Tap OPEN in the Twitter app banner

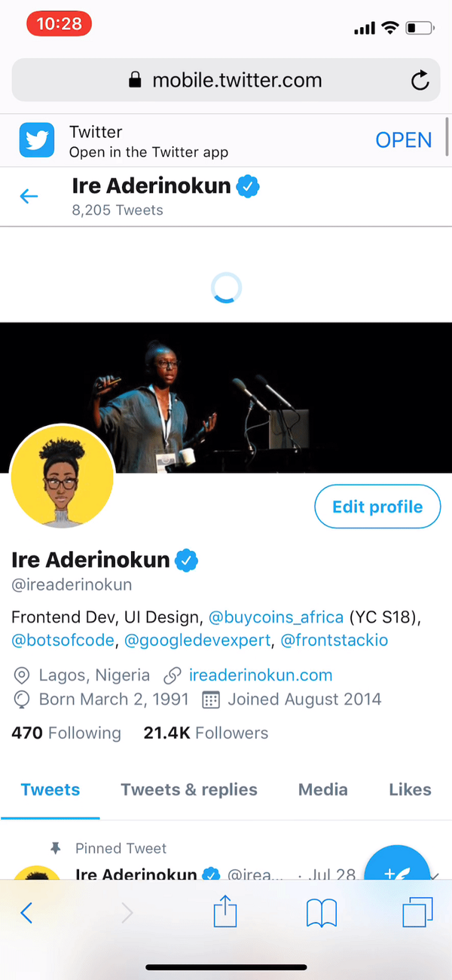(404, 140)
